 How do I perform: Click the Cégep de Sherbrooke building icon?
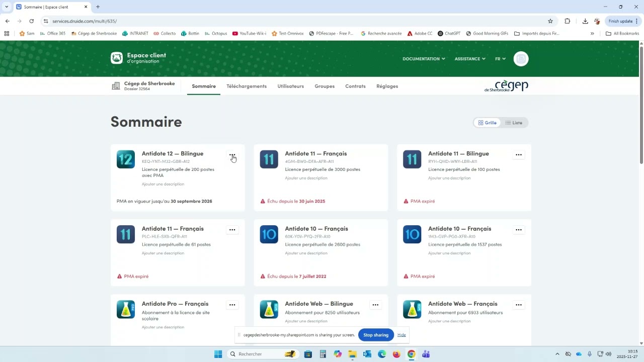pos(116,86)
